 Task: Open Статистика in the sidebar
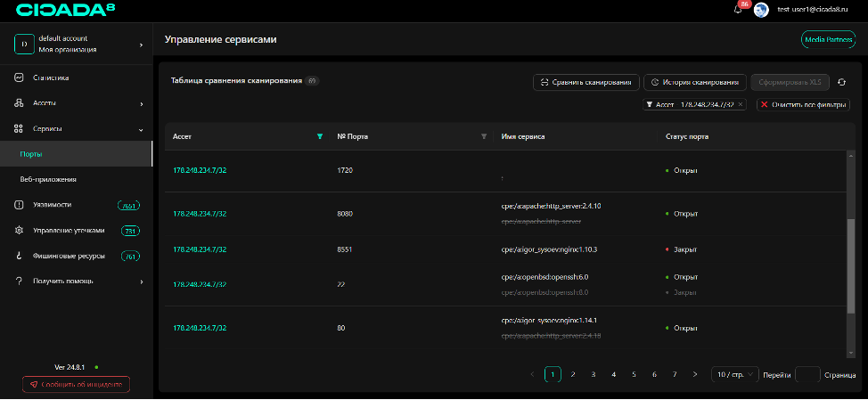pyautogui.click(x=51, y=78)
